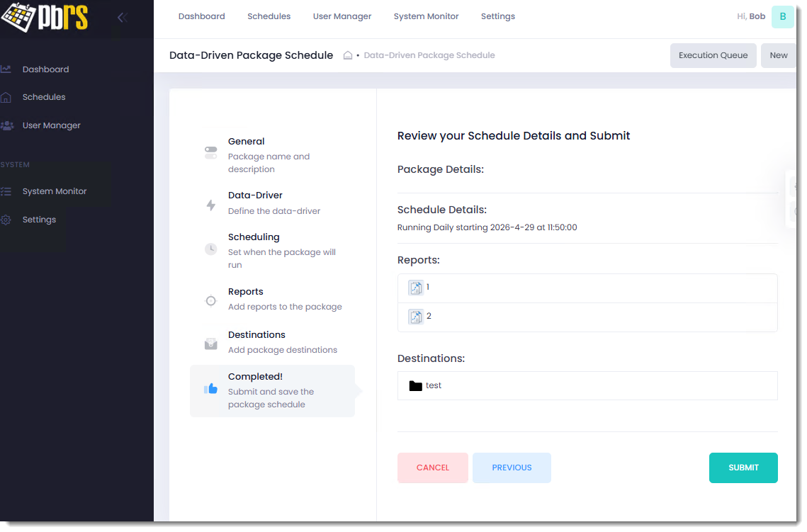Go back using the Previous button
Image resolution: width=807 pixels, height=532 pixels.
click(512, 468)
